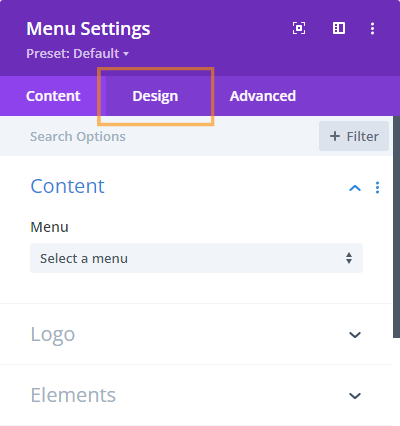Click the expand modal fullscreen icon
This screenshot has height=426, width=400.
click(x=299, y=28)
